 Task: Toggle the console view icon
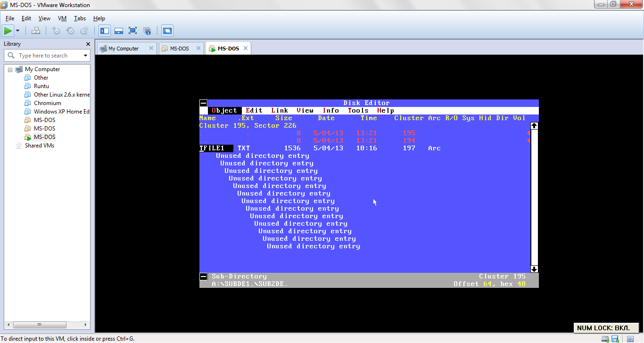click(167, 31)
